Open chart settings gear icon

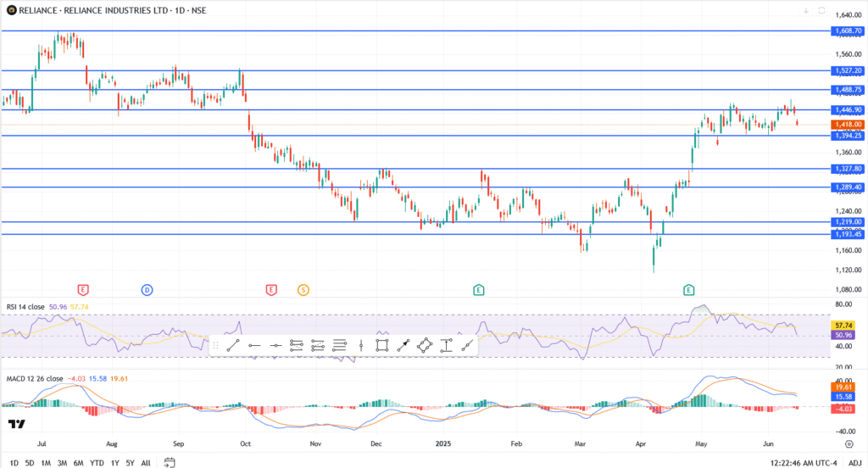849,443
